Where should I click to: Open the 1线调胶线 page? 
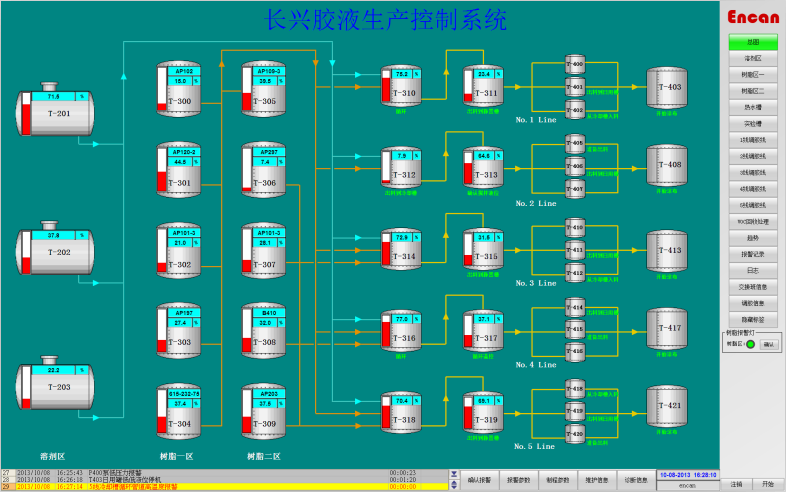click(753, 140)
